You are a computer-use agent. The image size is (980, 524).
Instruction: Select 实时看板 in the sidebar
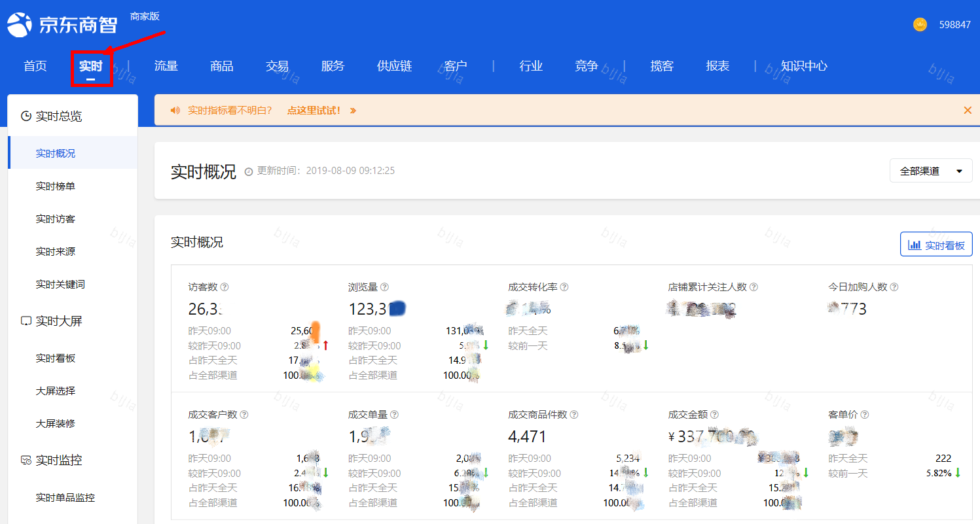click(x=56, y=358)
